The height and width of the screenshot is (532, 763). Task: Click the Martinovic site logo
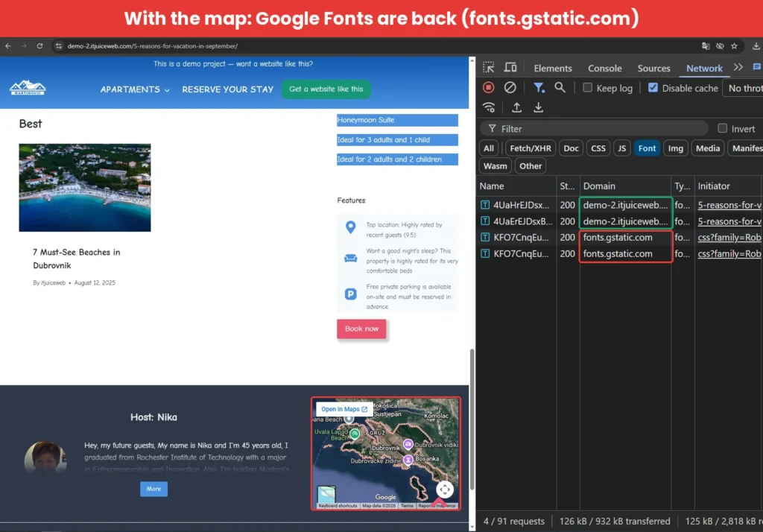(x=28, y=88)
